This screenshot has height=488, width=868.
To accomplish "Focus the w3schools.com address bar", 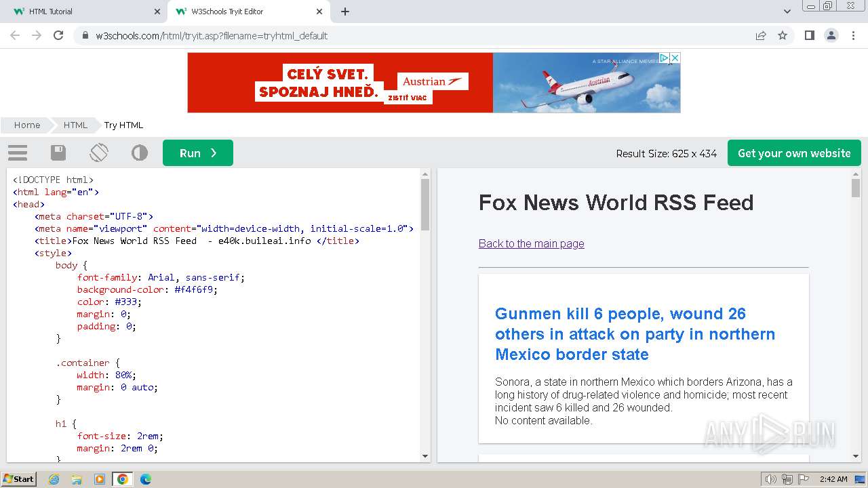I will [415, 36].
